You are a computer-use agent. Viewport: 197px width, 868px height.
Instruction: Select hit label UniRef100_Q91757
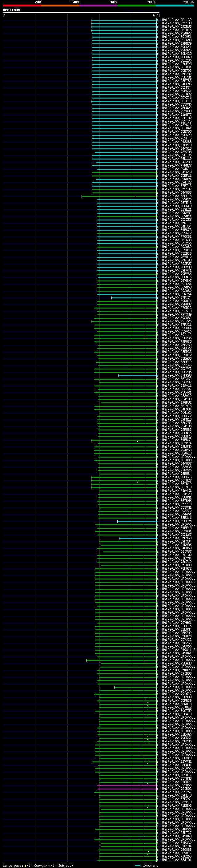click(177, 792)
